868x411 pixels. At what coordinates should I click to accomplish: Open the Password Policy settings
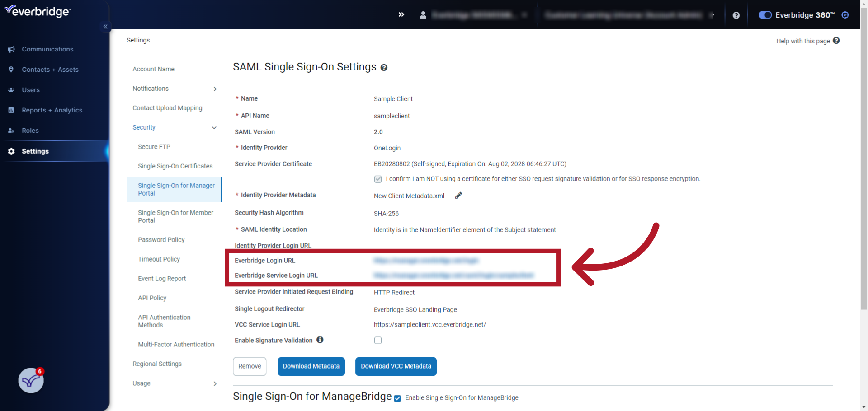(161, 240)
